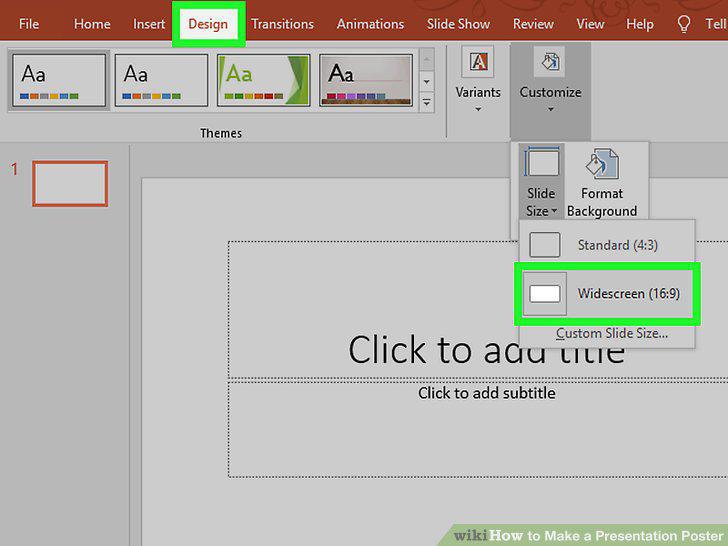Switch to Slide Show tab

pyautogui.click(x=458, y=24)
